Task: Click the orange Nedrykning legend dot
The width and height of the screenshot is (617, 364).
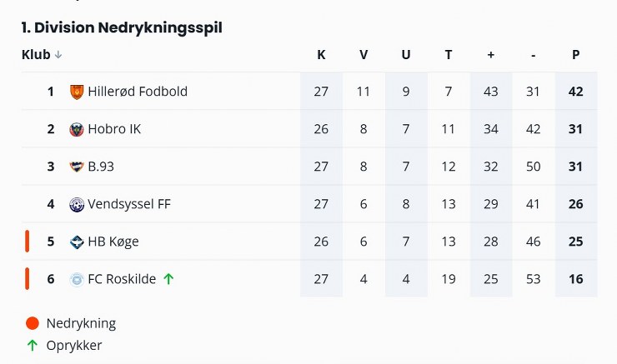Action: click(x=33, y=323)
